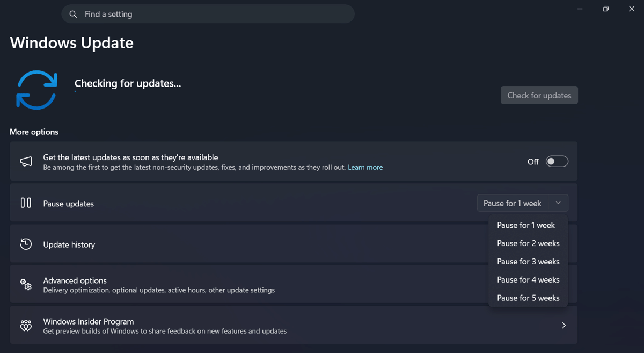Viewport: 644px width, 353px height.
Task: Click the pause bars icon
Action: (26, 203)
